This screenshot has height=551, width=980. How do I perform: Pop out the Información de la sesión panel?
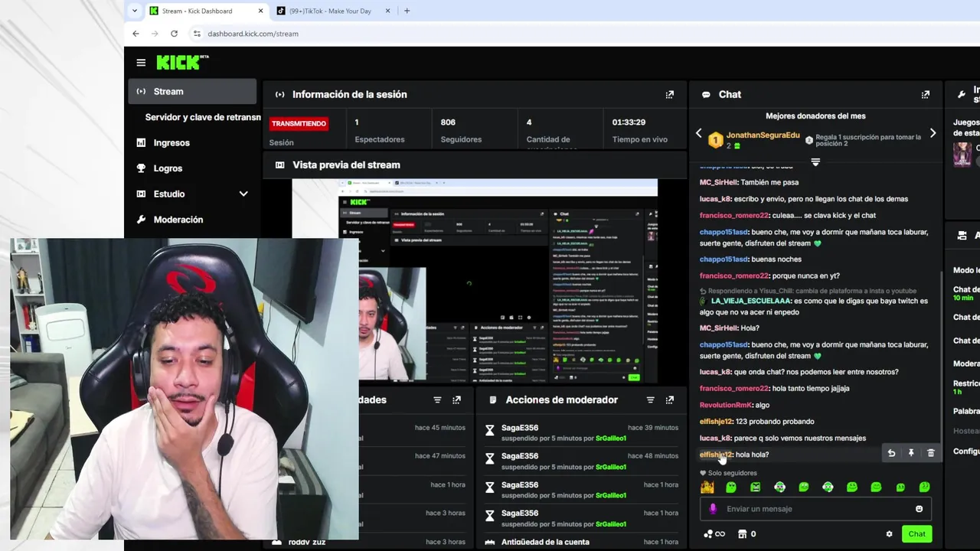[670, 94]
